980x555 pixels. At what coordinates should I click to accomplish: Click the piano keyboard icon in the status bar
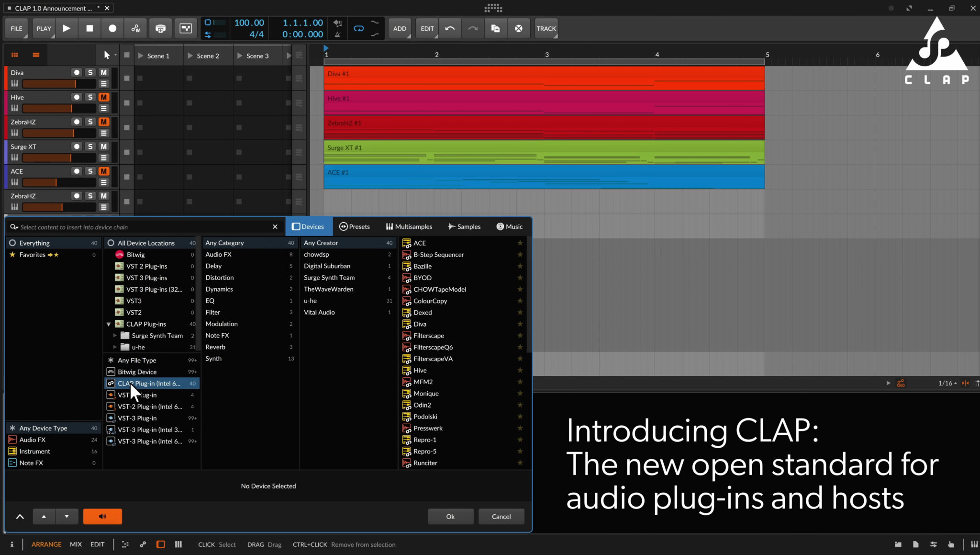click(x=975, y=544)
